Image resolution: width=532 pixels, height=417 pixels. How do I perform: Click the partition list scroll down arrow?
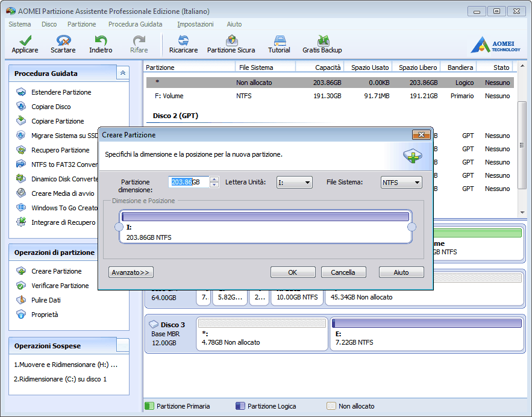coord(522,213)
